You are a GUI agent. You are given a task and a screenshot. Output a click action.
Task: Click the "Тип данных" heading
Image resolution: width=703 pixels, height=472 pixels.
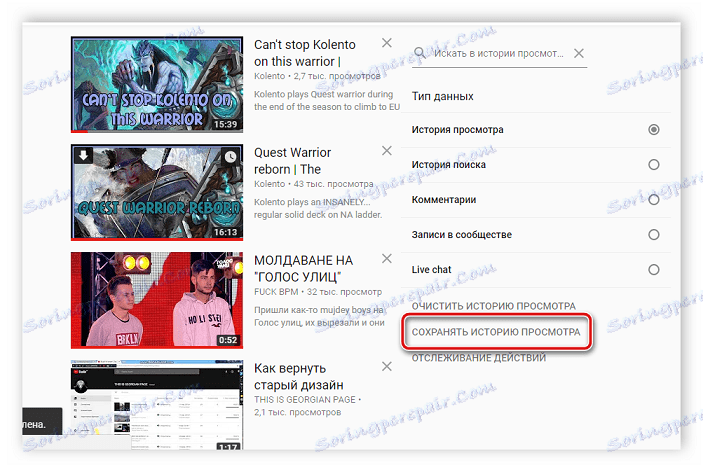pos(443,96)
